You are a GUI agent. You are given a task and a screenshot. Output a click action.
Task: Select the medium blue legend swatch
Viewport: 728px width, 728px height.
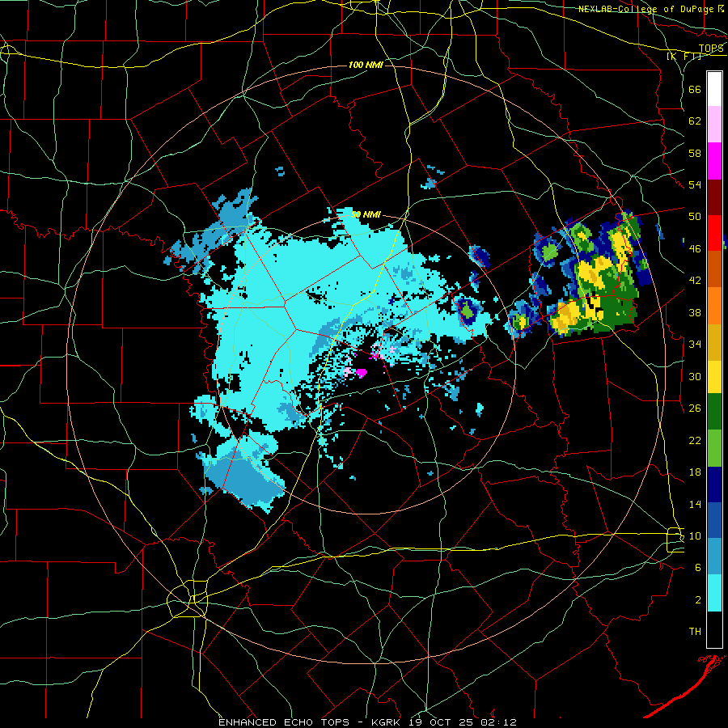tap(714, 520)
